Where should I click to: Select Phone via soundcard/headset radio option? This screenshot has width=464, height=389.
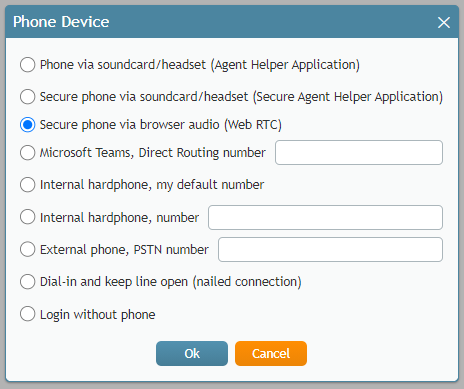click(x=27, y=65)
